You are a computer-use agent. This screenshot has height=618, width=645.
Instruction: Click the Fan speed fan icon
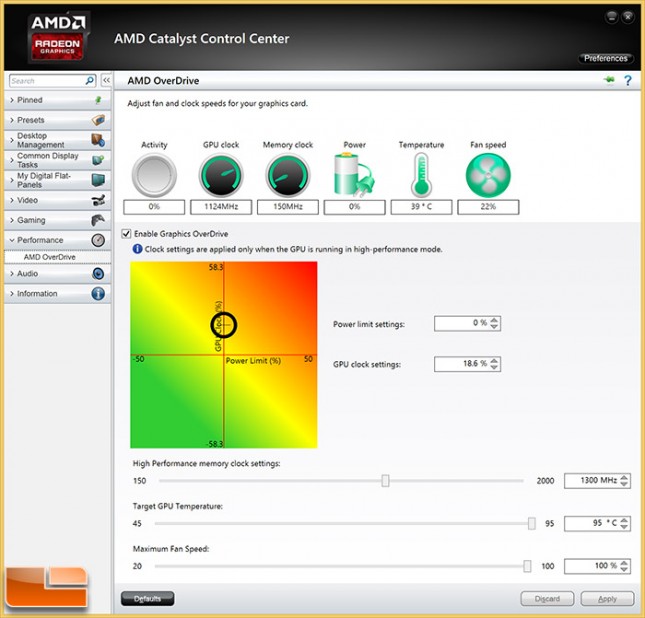pyautogui.click(x=488, y=175)
